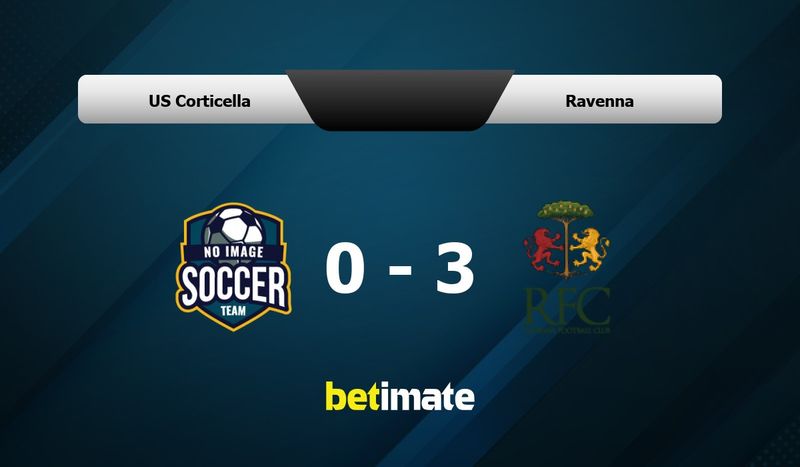Open the No Image Soccer Team badge
The image size is (800, 467).
point(234,267)
